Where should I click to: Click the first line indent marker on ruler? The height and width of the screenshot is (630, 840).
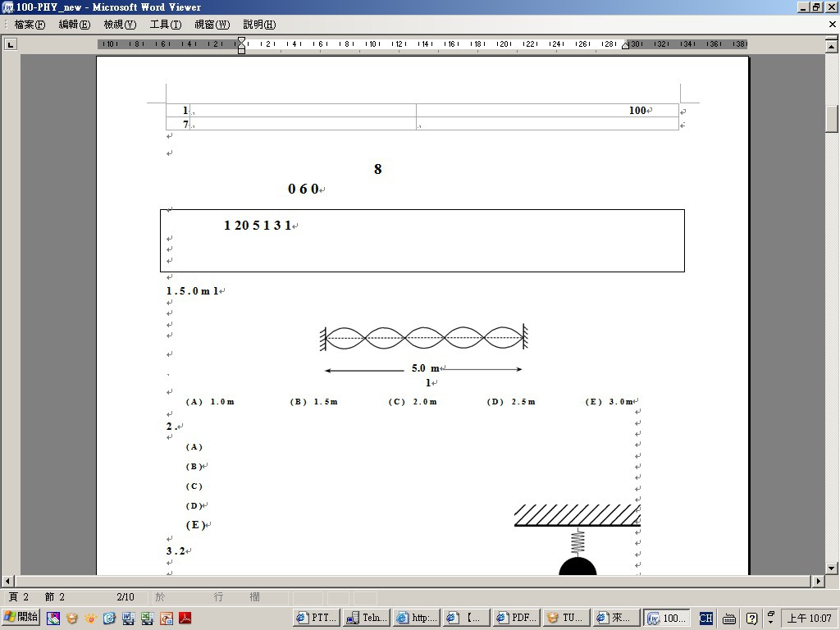pos(241,40)
